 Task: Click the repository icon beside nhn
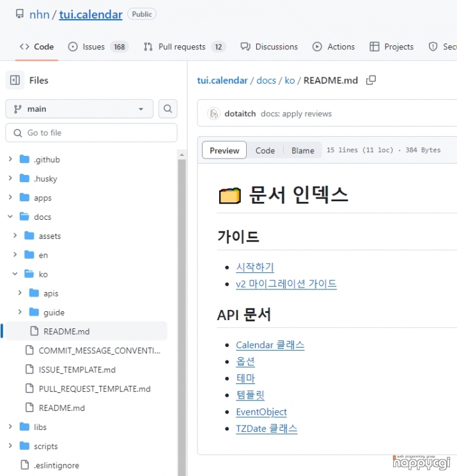click(20, 14)
